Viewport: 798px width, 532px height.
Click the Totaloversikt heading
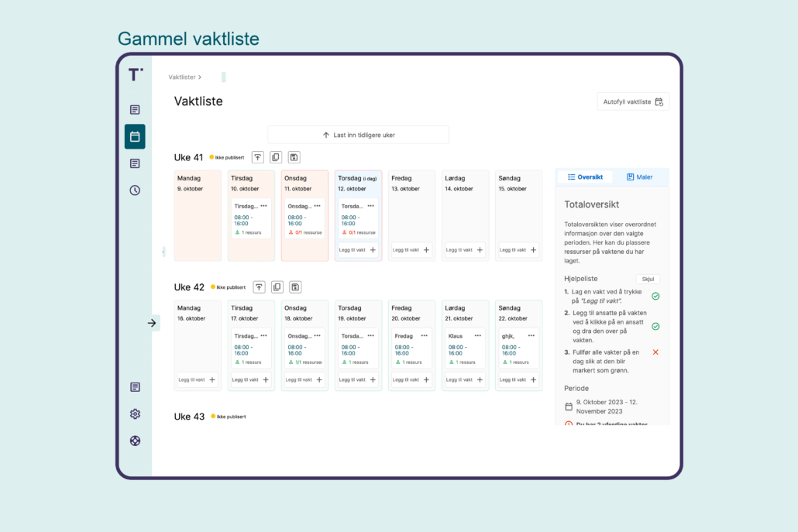[591, 204]
